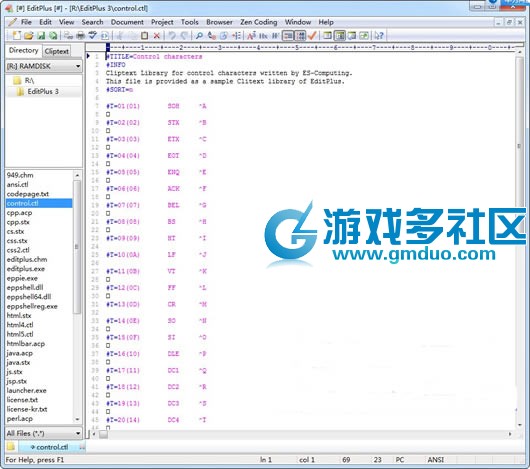Click the red X Delete icon
This screenshot has height=469, width=530.
(156, 35)
